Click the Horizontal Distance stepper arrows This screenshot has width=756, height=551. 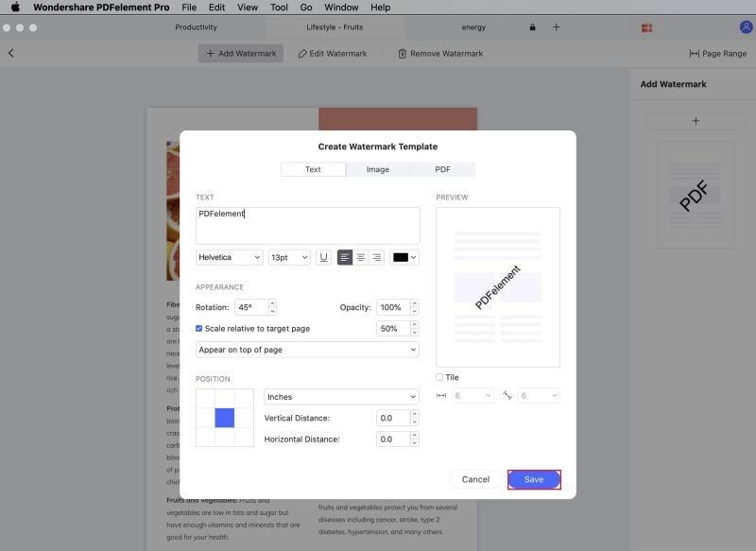click(414, 439)
